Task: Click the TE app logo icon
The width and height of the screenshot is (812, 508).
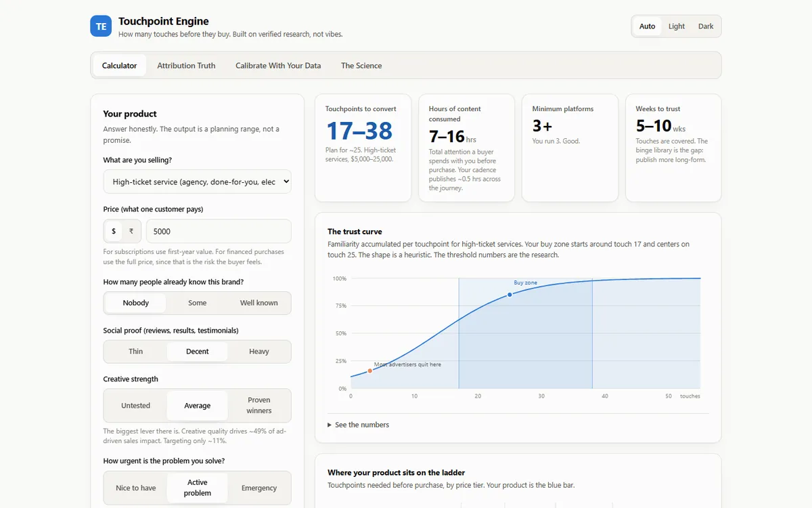Action: 101,26
